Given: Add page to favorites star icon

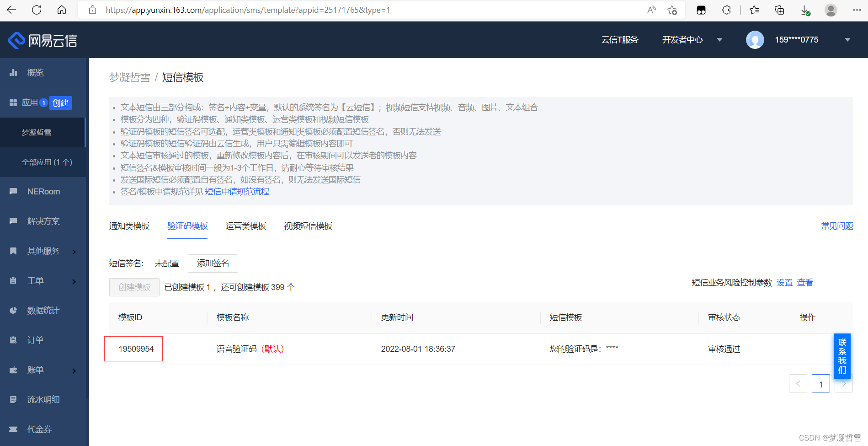Looking at the screenshot, I should [672, 10].
